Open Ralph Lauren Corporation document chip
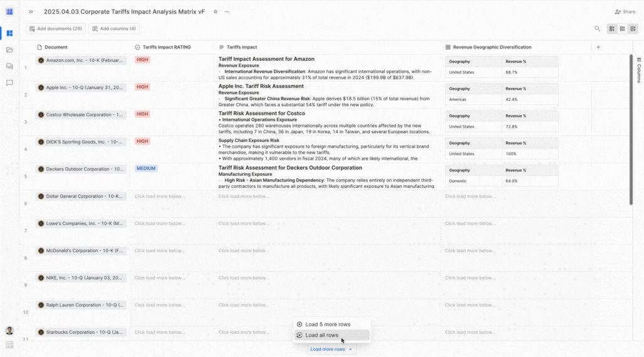Viewport: 644px width, 357px height. coord(81,305)
